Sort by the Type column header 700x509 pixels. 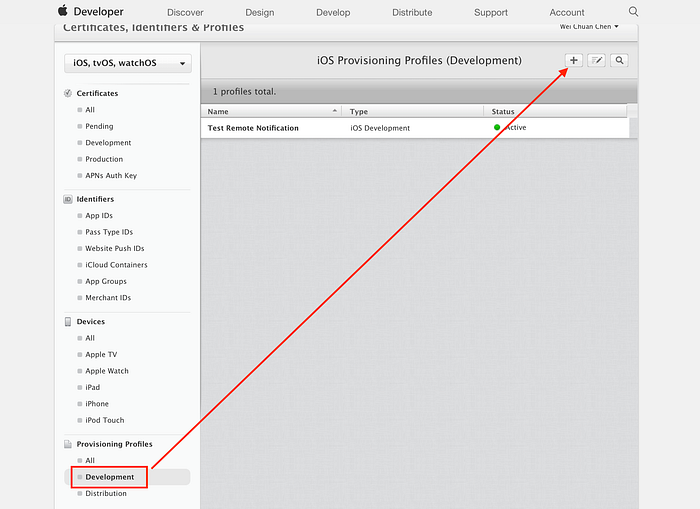(413, 111)
